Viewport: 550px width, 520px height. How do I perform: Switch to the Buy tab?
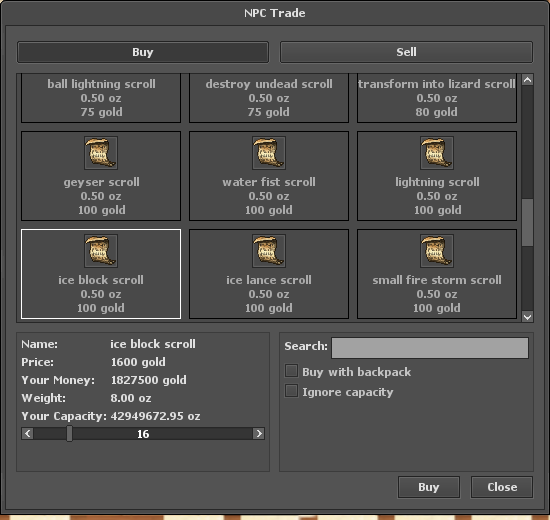pos(143,52)
